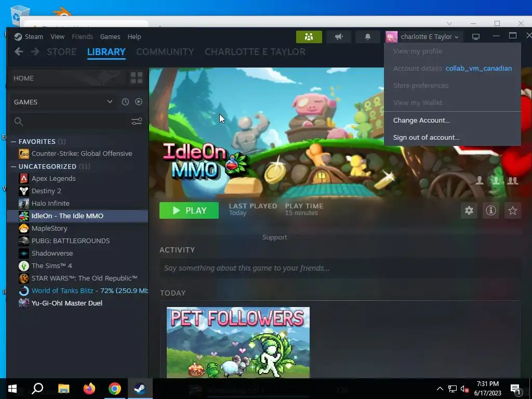This screenshot has height=399, width=532.
Task: Open Account details collab_vm_canadian
Action: point(453,68)
